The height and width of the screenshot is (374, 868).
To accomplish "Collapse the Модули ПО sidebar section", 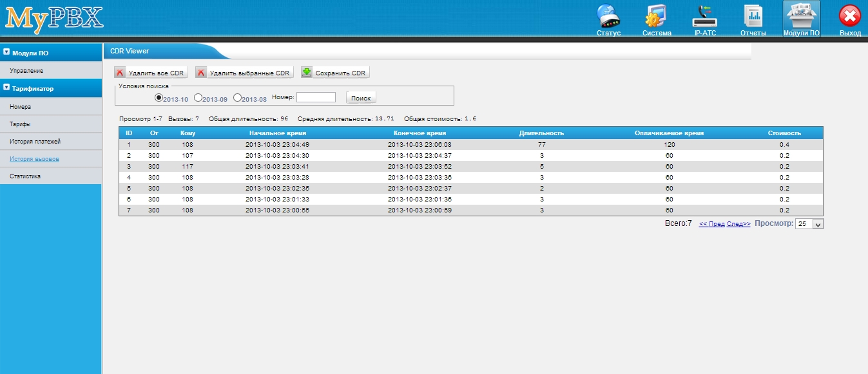I will point(6,53).
